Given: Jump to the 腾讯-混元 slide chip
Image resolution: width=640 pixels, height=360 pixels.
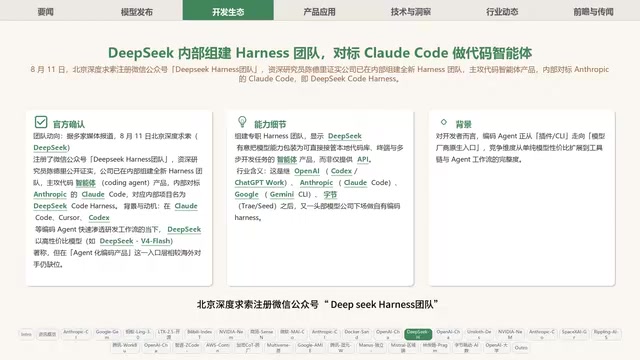Looking at the screenshot, I should tap(340, 347).
